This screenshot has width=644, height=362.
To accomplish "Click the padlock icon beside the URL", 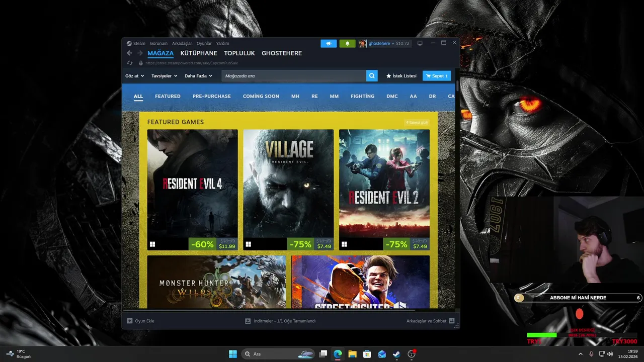I will tap(140, 63).
